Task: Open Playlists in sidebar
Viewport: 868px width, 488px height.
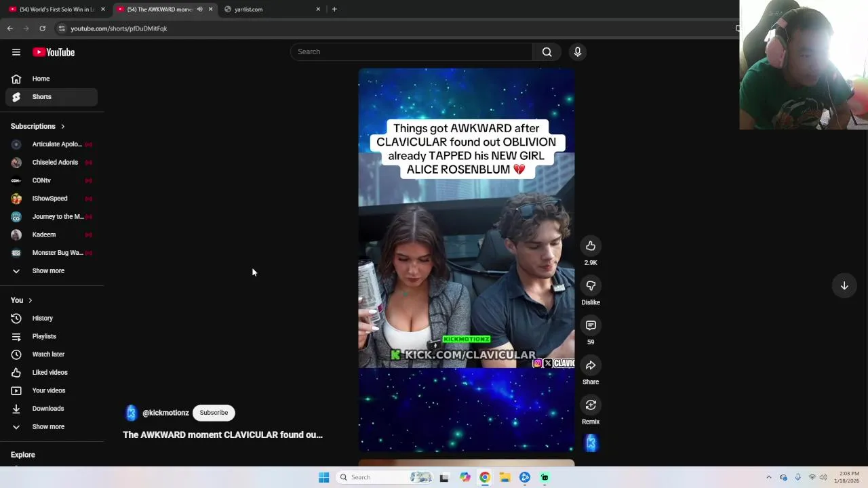Action: tap(52, 336)
